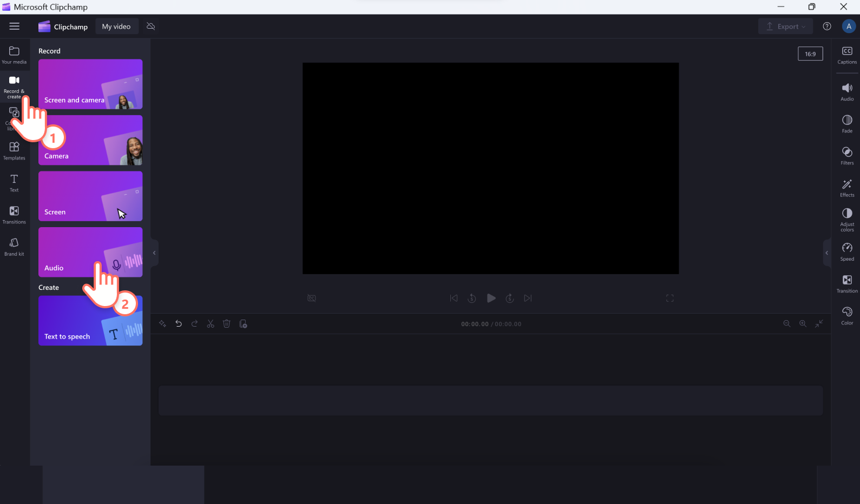Redo the last action
This screenshot has width=860, height=504.
(194, 324)
